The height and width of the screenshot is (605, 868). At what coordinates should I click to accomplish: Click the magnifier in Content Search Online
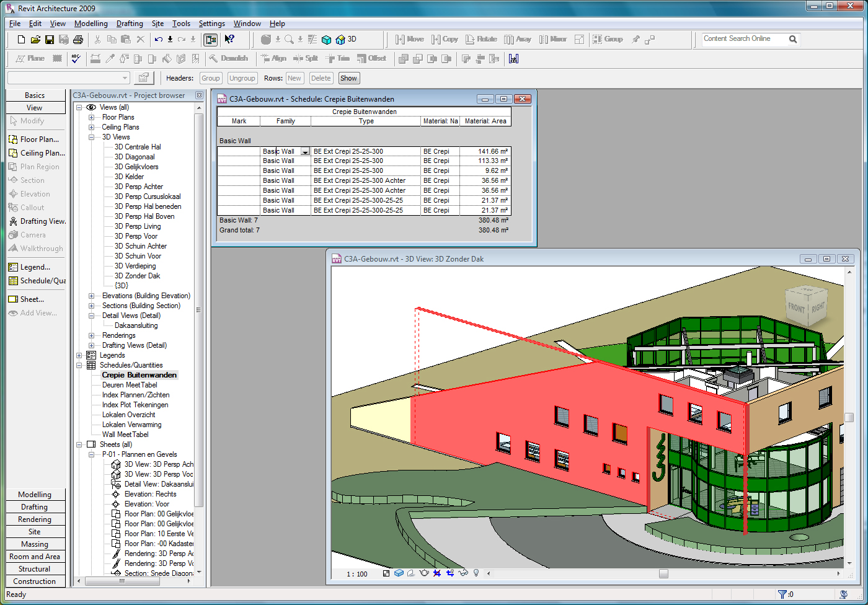click(792, 39)
